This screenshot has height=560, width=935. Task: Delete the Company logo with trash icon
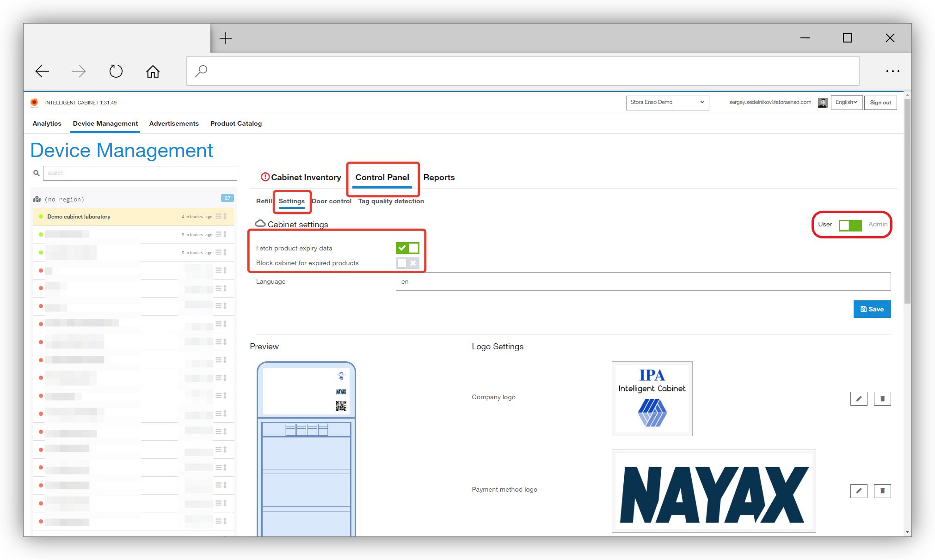click(x=882, y=399)
